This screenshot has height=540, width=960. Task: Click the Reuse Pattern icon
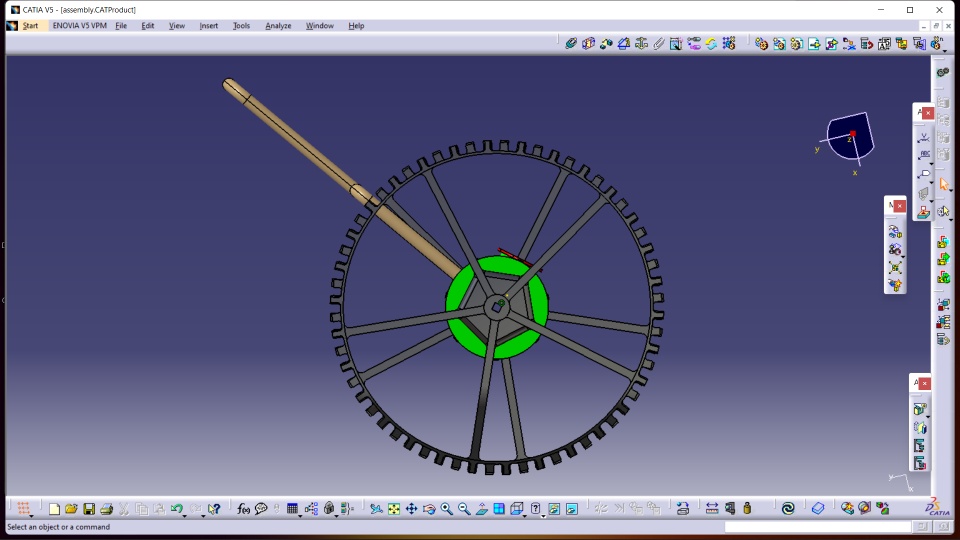[x=729, y=43]
